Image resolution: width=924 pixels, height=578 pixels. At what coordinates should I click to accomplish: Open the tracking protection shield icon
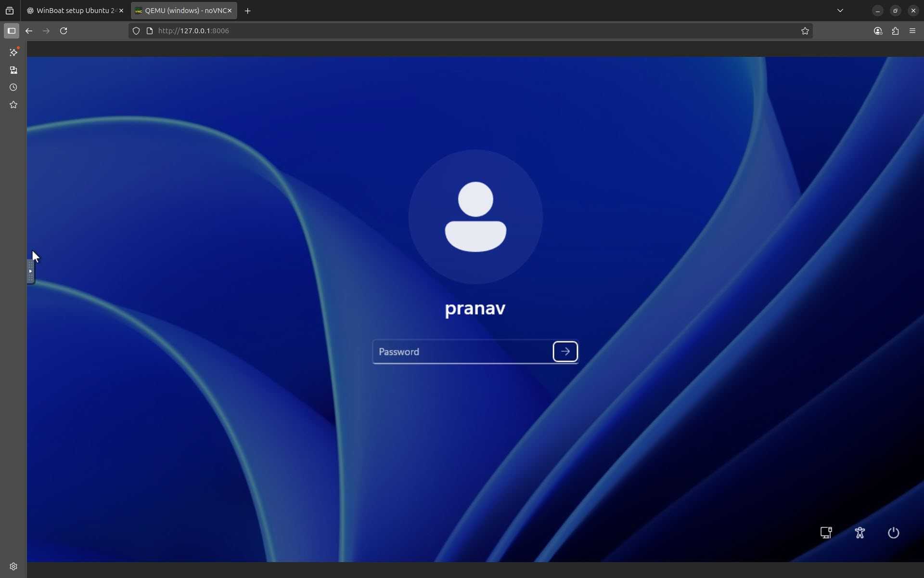coord(136,31)
